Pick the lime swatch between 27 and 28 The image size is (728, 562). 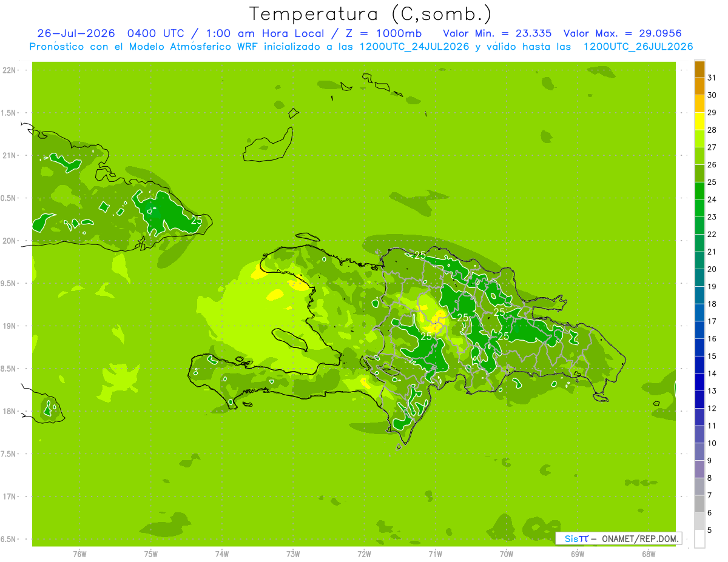pyautogui.click(x=699, y=139)
